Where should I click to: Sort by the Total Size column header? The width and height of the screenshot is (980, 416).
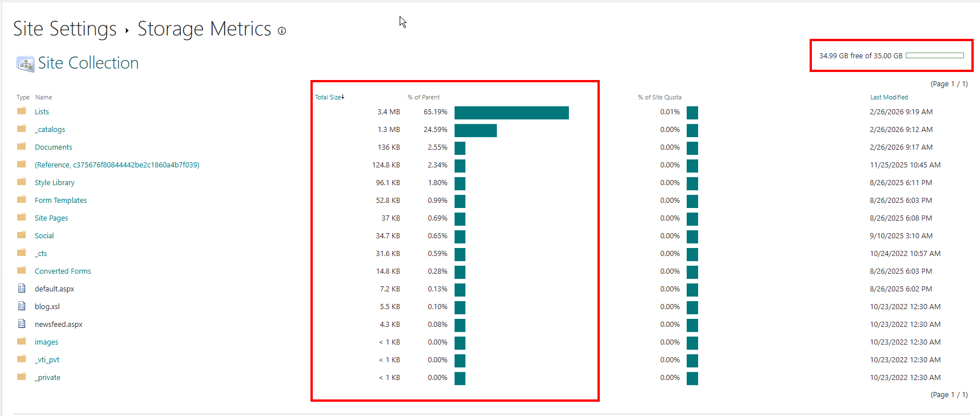pyautogui.click(x=328, y=97)
